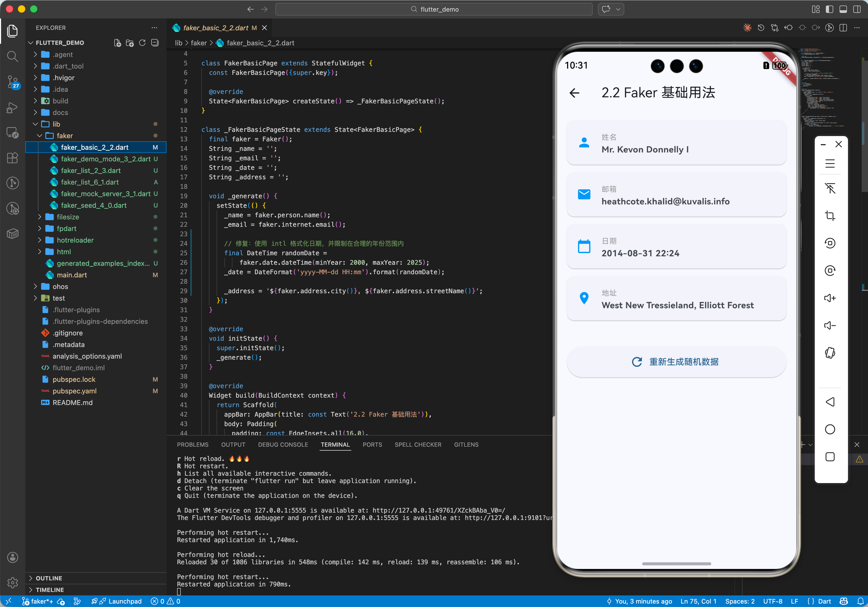Toggle the bottom panel layout icon

click(843, 9)
